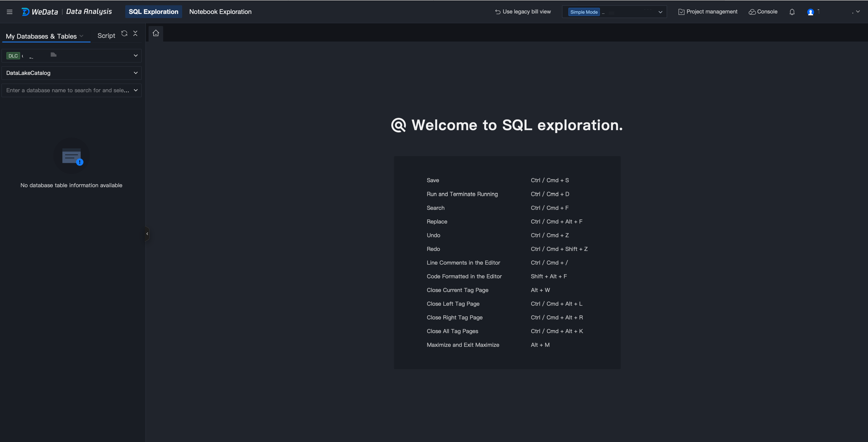Click Use legacy bill view
Viewport: 868px width, 442px height.
(523, 12)
